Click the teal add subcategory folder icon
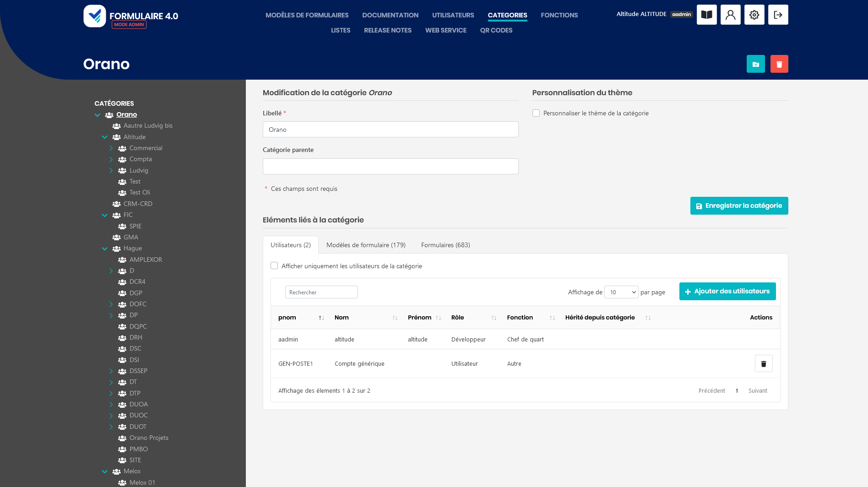The height and width of the screenshot is (487, 868). [755, 64]
